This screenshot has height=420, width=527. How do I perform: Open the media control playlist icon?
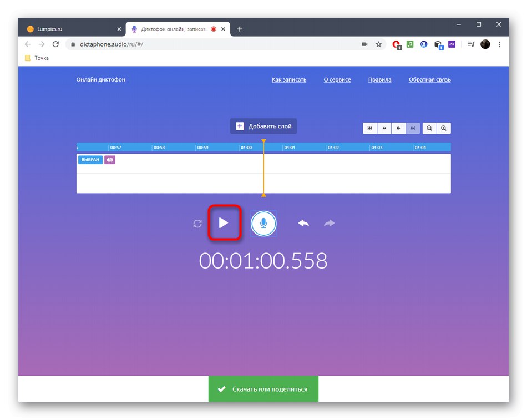point(471,44)
